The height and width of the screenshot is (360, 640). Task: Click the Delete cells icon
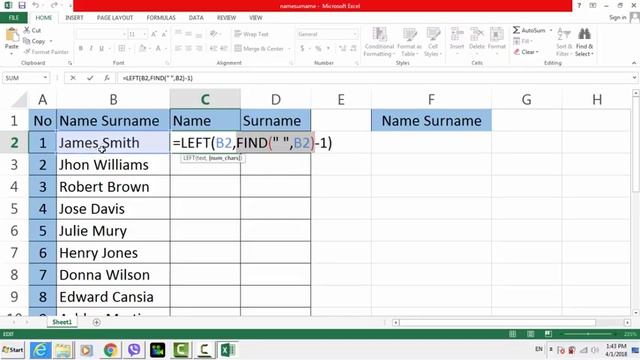coord(476,34)
